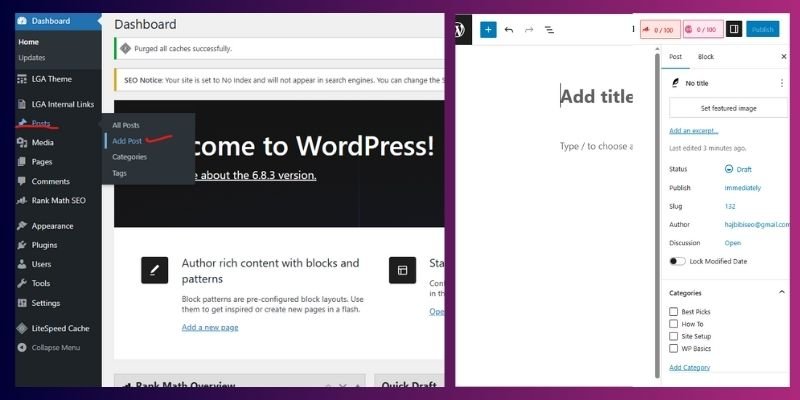Open post actions three-dot menu
This screenshot has height=400, width=800.
pos(782,83)
